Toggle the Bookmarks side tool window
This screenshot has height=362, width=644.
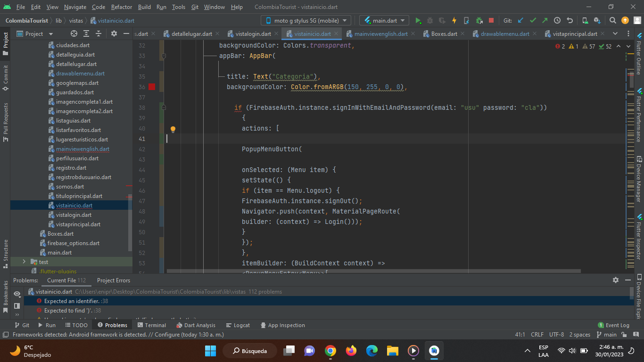[5, 297]
